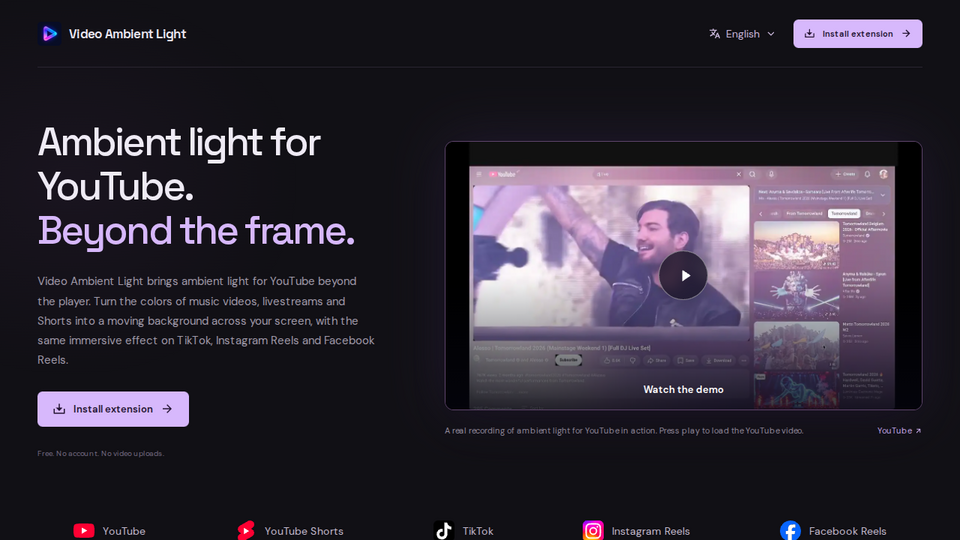Play the demo video
The height and width of the screenshot is (540, 960).
pos(683,276)
